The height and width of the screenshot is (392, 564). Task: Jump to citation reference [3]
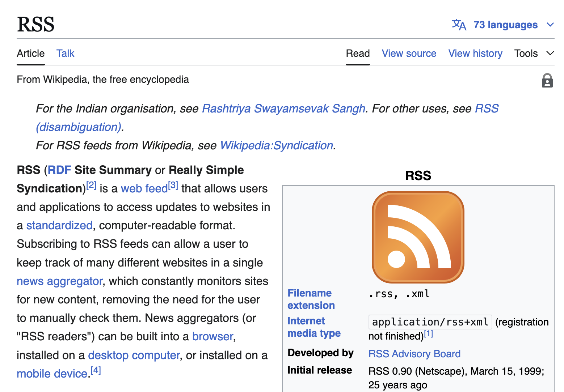[173, 186]
